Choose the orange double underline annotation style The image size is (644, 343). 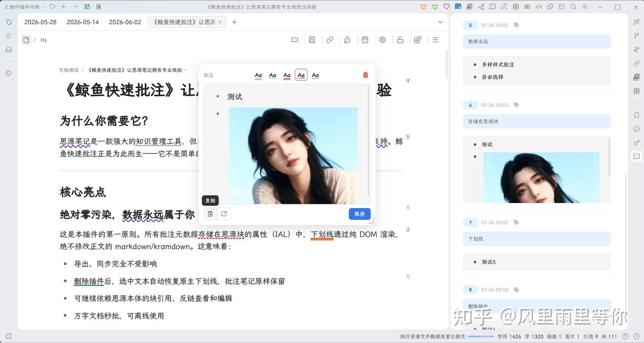click(x=287, y=75)
